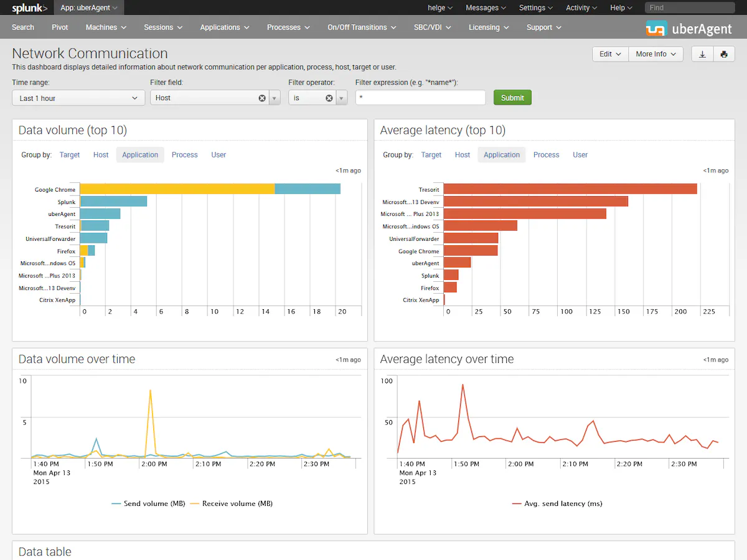Click the Filter expression text field
The height and width of the screenshot is (560, 747).
(420, 98)
